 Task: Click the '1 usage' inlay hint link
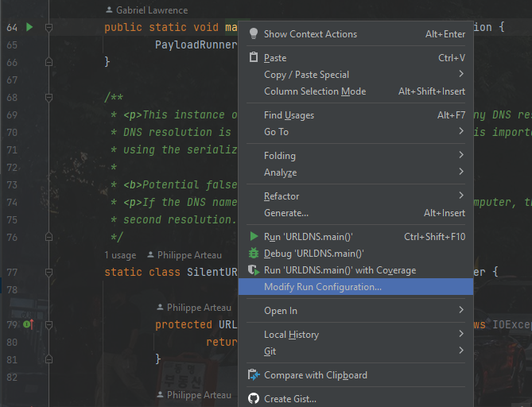pyautogui.click(x=120, y=254)
